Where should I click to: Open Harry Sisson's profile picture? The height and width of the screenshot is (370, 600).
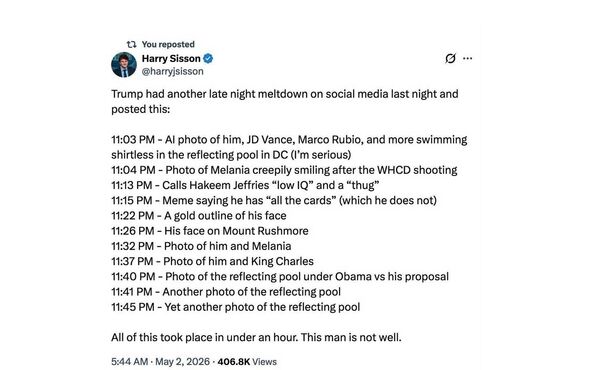124,65
